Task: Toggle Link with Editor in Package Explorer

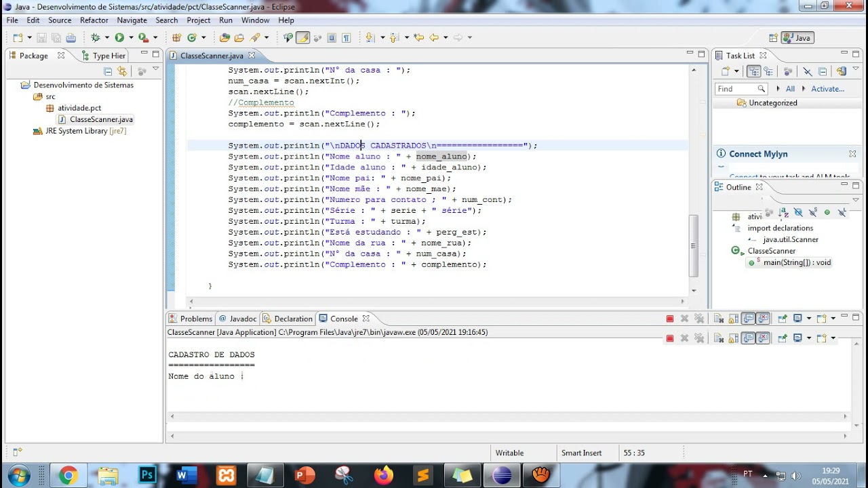Action: point(122,71)
